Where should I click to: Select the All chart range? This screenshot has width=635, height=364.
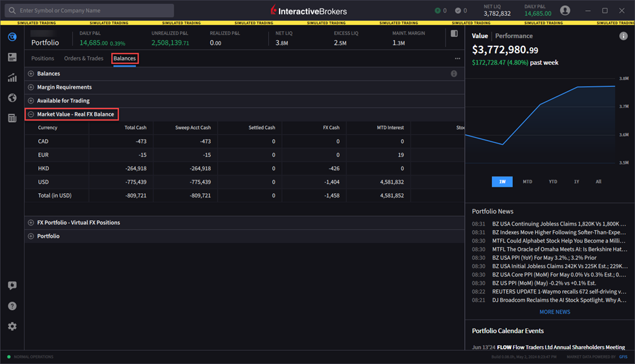[x=599, y=182]
